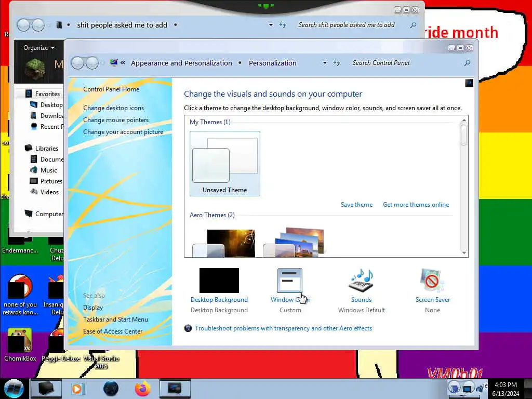Click Back button in Personalization window
The height and width of the screenshot is (399, 532).
click(x=78, y=63)
